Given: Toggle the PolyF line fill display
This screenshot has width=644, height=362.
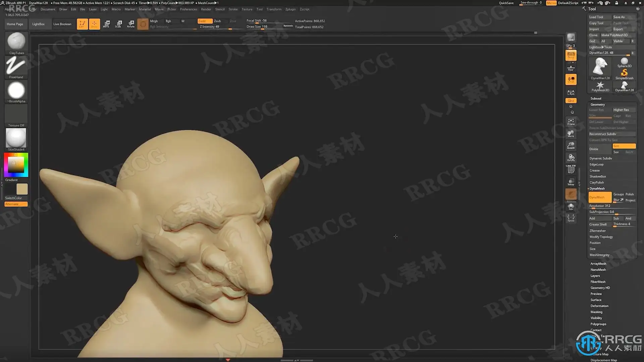Looking at the screenshot, I should pos(571,170).
